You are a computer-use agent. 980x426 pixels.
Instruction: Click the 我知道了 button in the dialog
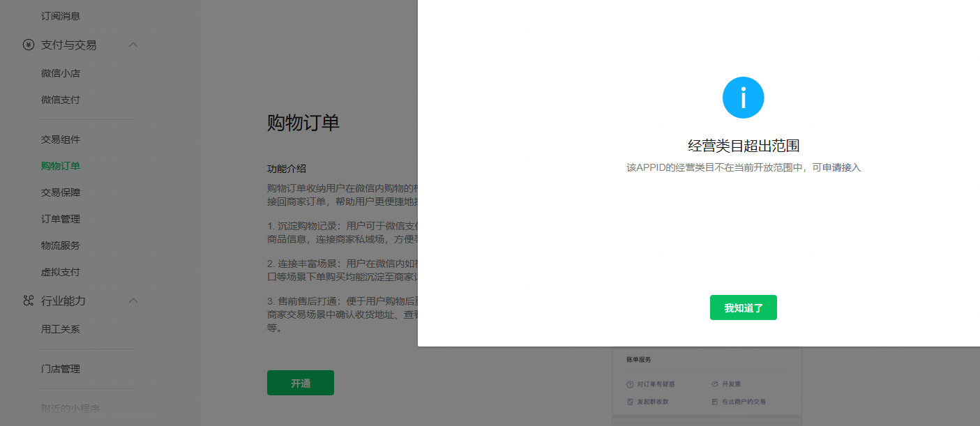(x=743, y=307)
